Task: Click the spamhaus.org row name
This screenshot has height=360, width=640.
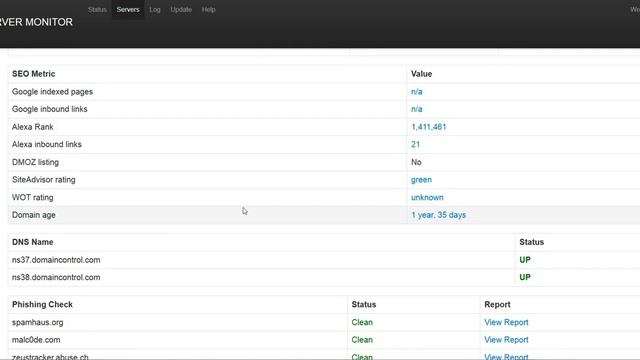Action: [x=38, y=322]
